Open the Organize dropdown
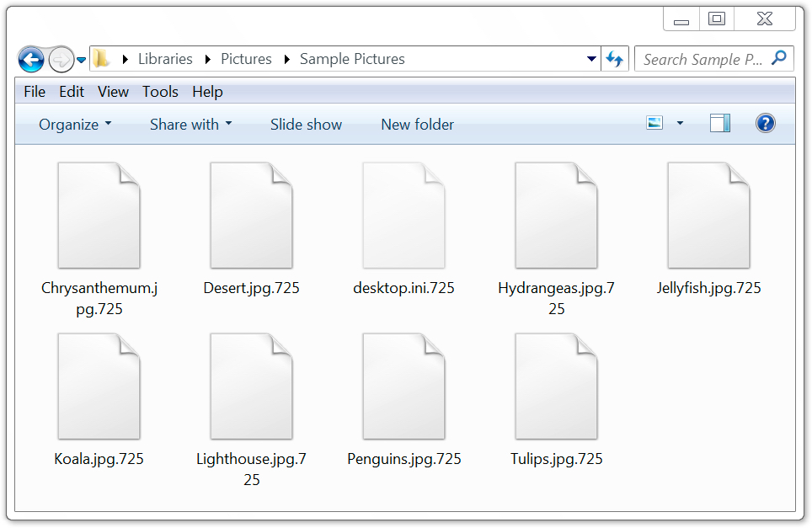 click(x=75, y=125)
